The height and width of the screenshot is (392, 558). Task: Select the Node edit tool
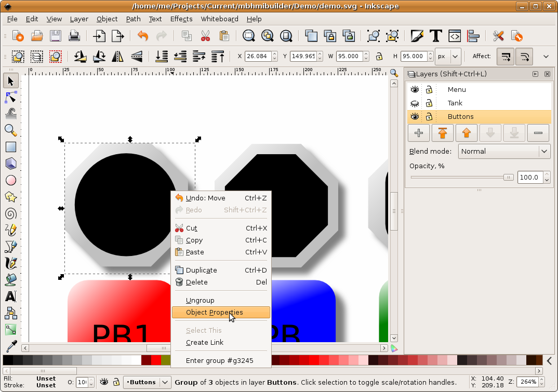pyautogui.click(x=11, y=97)
